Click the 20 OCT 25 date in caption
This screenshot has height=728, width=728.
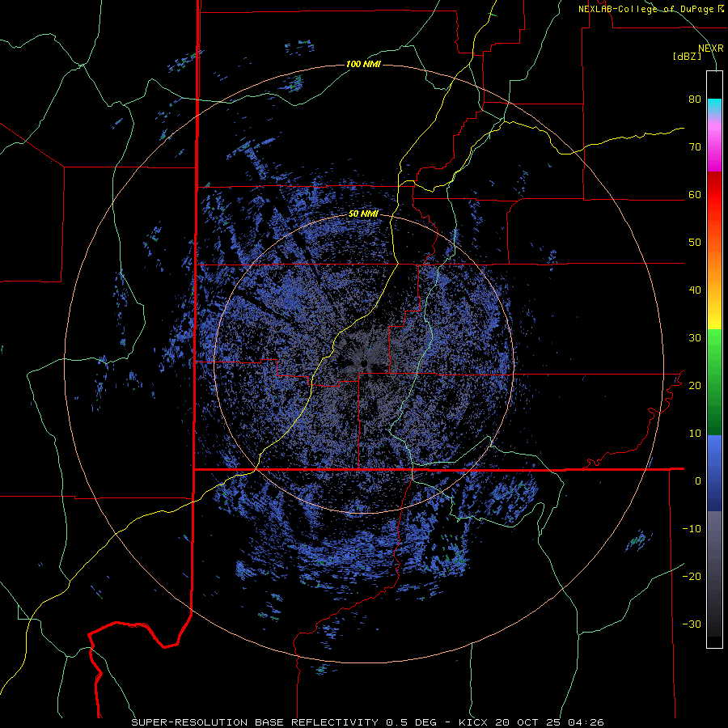click(529, 722)
